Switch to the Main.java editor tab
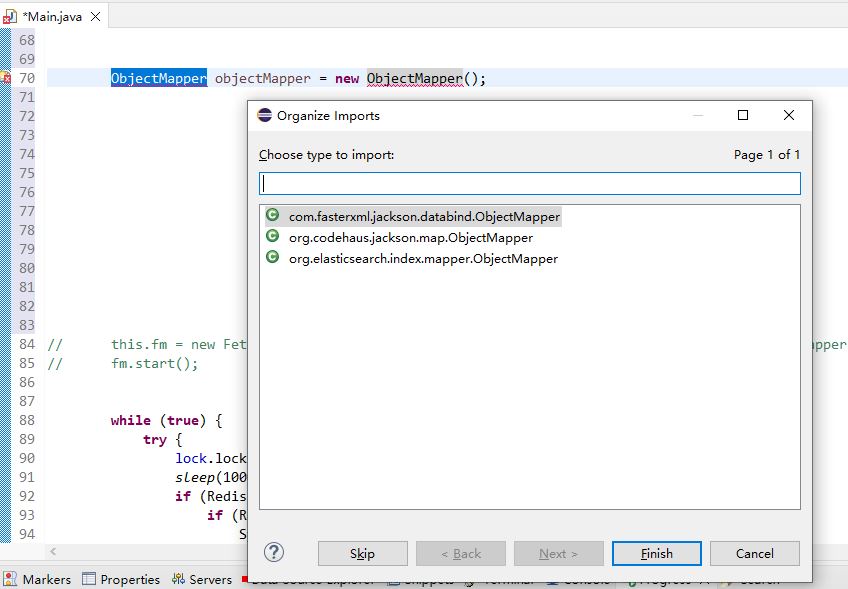Image resolution: width=848 pixels, height=589 pixels. (52, 16)
